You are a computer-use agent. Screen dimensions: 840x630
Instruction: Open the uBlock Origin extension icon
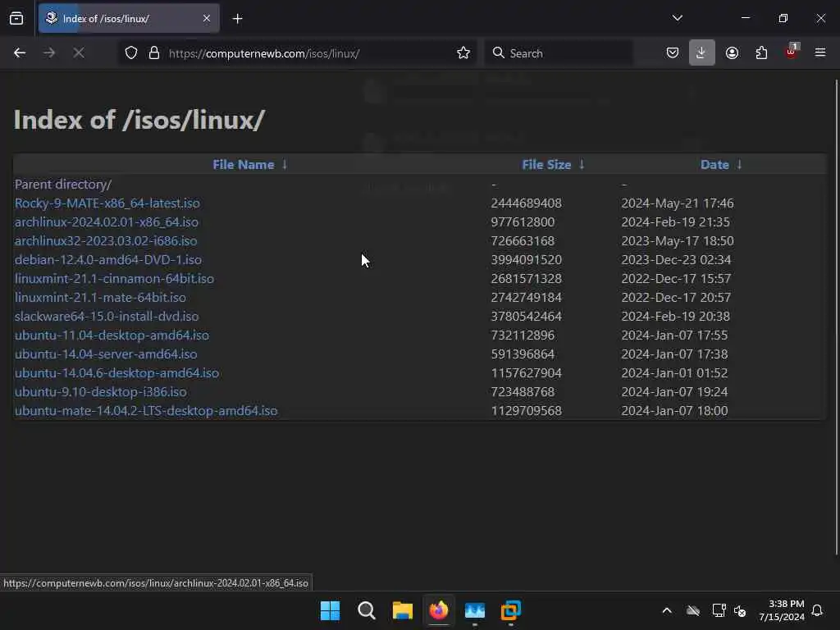792,52
